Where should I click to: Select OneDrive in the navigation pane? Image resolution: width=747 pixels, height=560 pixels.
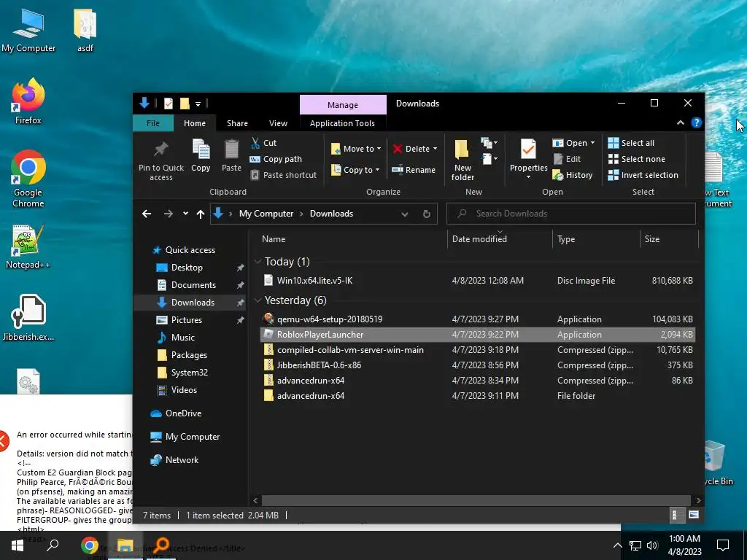pyautogui.click(x=183, y=413)
